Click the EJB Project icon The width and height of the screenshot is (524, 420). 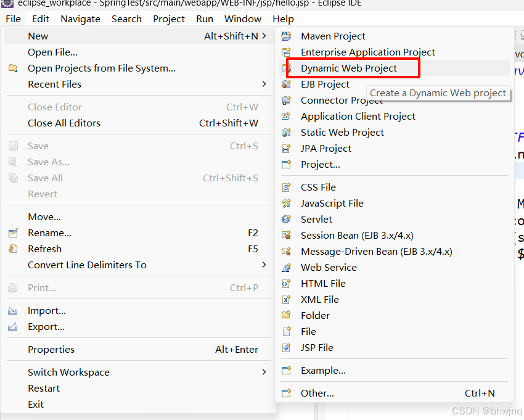[x=286, y=84]
